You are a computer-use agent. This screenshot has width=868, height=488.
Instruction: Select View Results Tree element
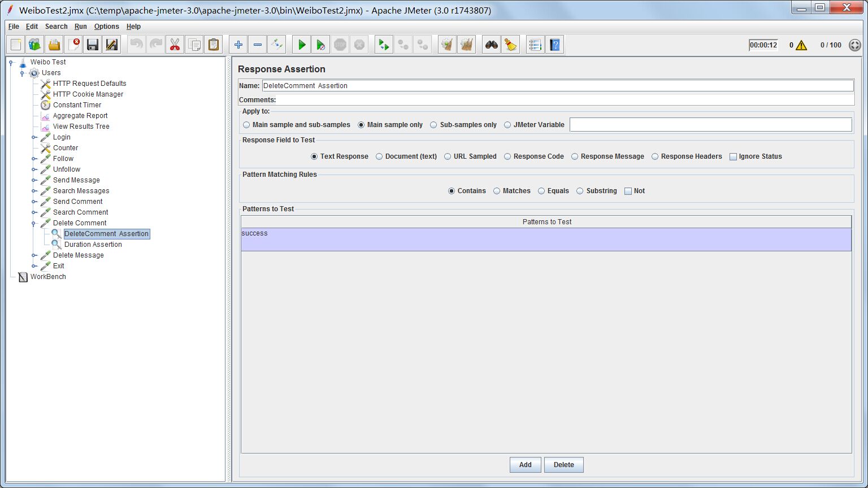(x=81, y=127)
